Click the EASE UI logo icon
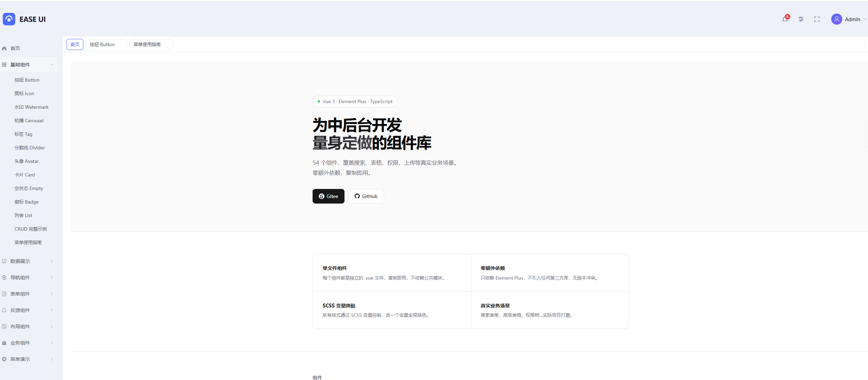The height and width of the screenshot is (380, 868). [x=9, y=19]
